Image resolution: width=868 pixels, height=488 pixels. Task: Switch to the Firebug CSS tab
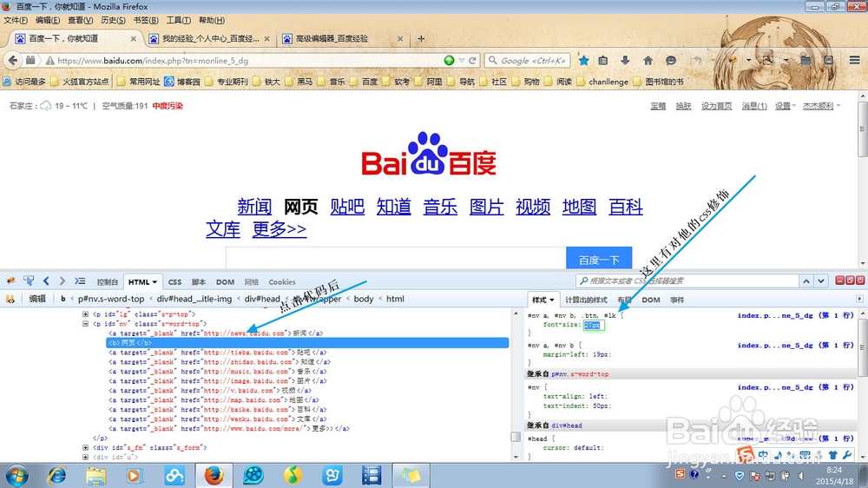[x=175, y=282]
